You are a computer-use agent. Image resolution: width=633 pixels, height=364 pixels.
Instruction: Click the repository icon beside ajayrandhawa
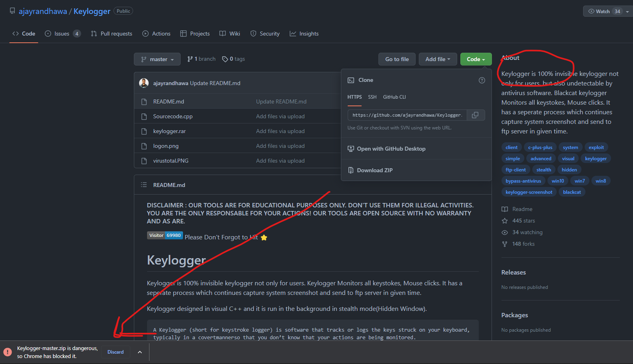(12, 11)
